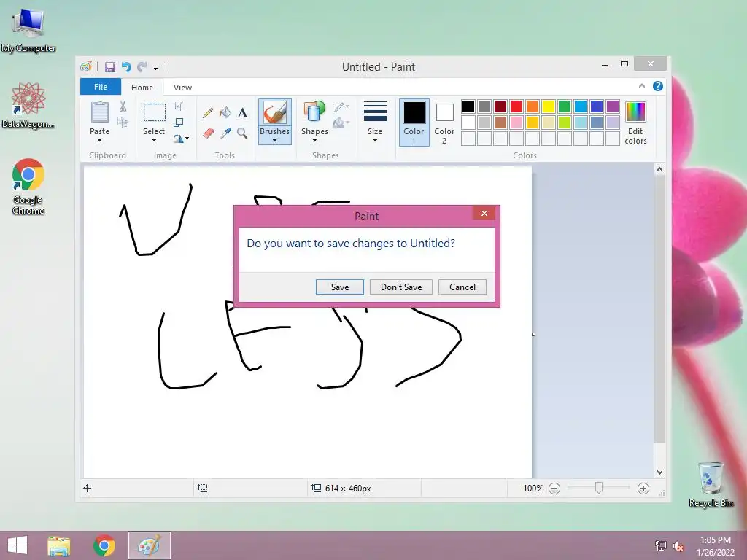Open My Computer desktop icon

28,31
